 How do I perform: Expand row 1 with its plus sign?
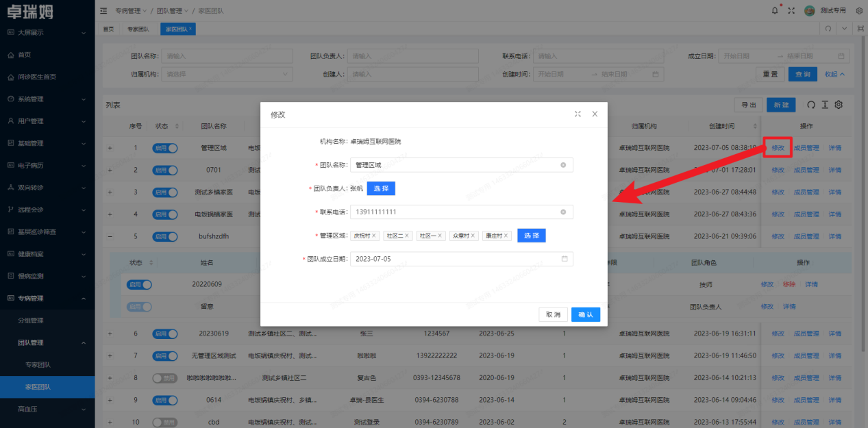(110, 148)
